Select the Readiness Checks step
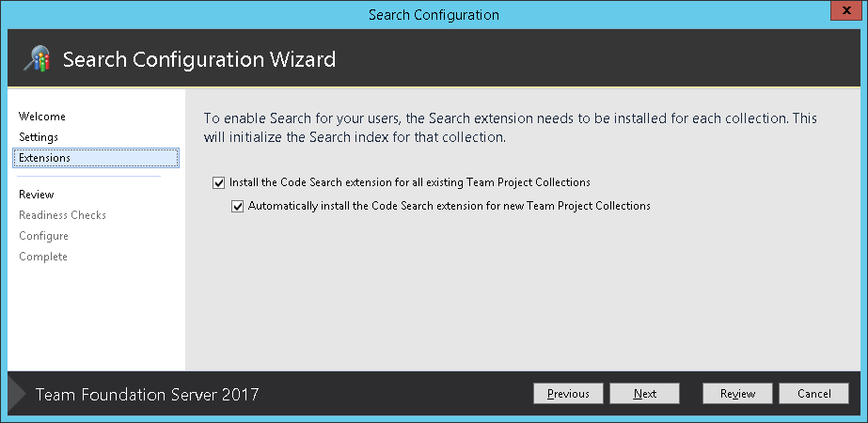868x423 pixels. coord(62,215)
